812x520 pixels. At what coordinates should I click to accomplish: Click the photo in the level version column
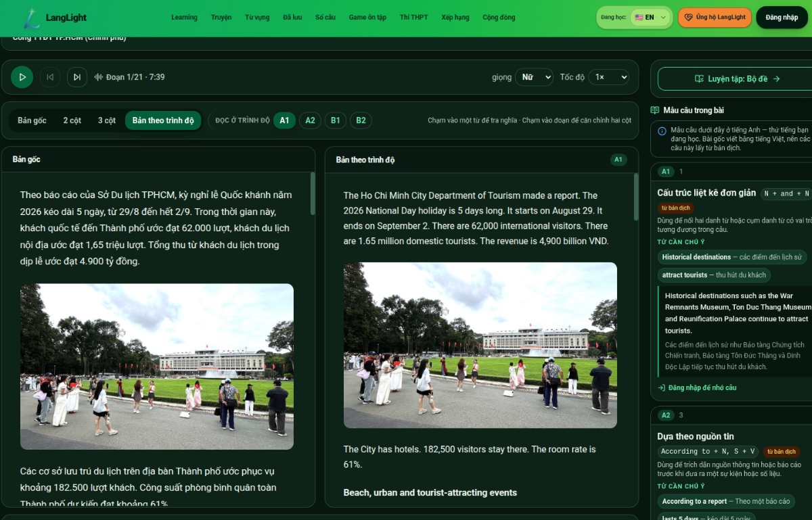tap(480, 345)
